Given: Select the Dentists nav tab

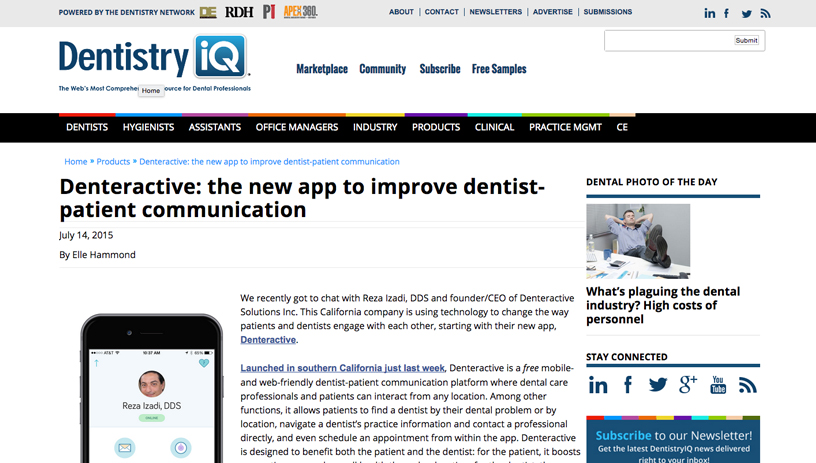Looking at the screenshot, I should (x=87, y=127).
